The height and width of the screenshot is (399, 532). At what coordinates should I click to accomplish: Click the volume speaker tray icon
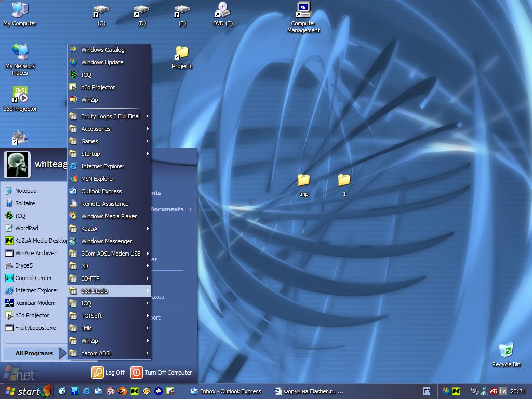[x=475, y=391]
